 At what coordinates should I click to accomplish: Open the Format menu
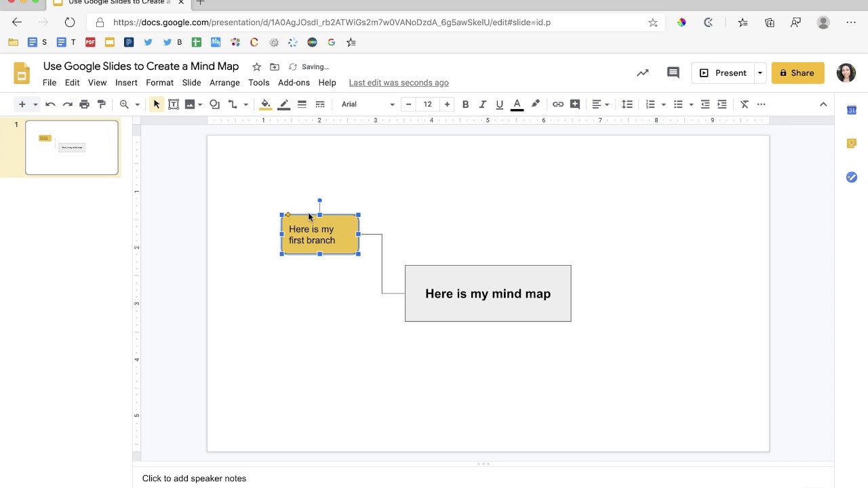[x=160, y=83]
